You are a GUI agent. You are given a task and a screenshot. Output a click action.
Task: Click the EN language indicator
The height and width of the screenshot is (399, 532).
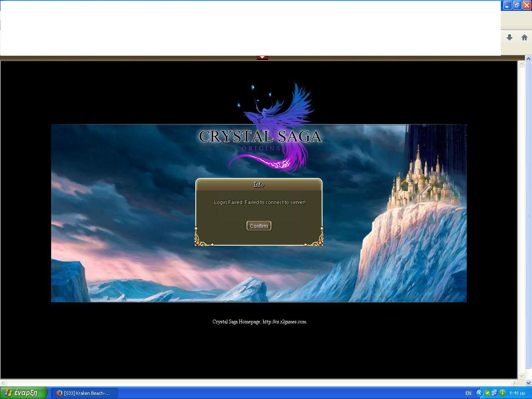click(x=468, y=393)
